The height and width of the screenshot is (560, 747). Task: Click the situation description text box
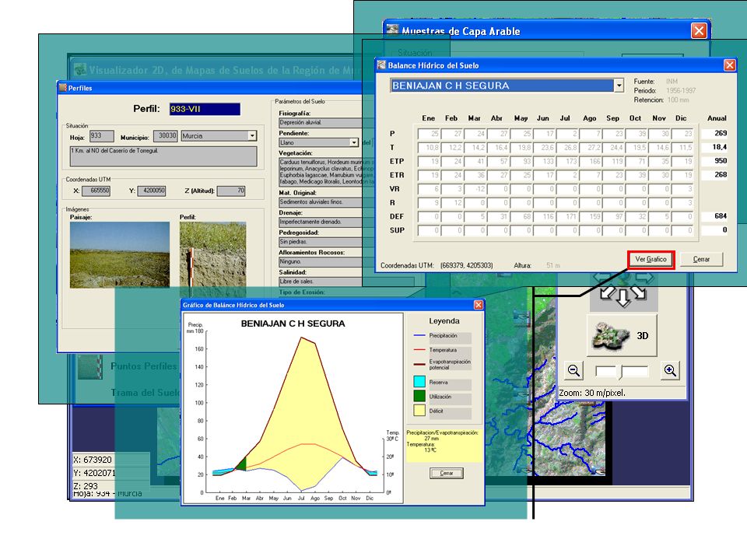[163, 156]
